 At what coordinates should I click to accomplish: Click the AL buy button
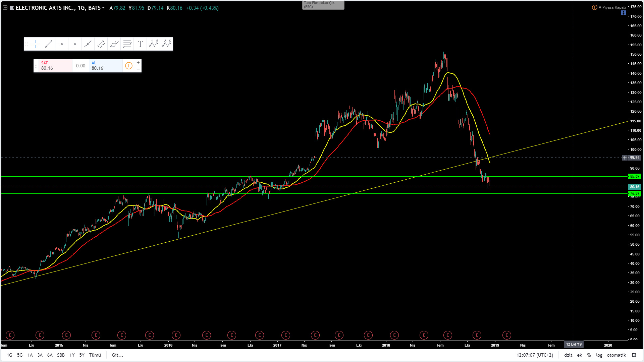(106, 66)
